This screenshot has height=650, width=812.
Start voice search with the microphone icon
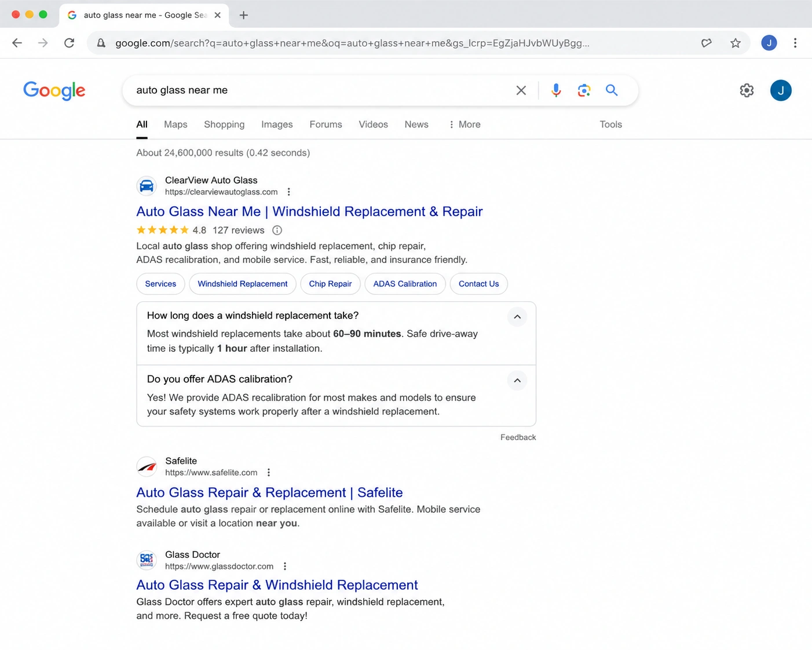point(556,90)
